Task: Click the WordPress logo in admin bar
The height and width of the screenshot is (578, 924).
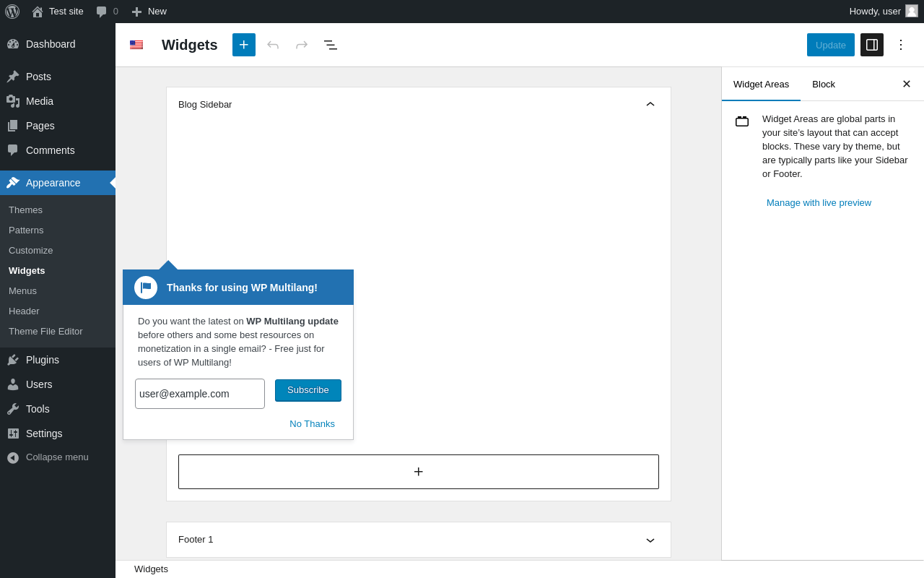Action: click(x=12, y=12)
